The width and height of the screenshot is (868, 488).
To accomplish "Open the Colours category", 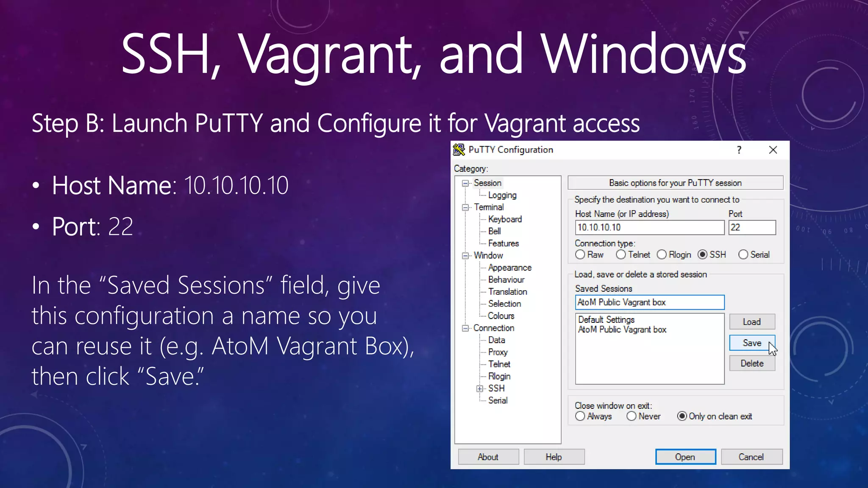I will coord(501,316).
